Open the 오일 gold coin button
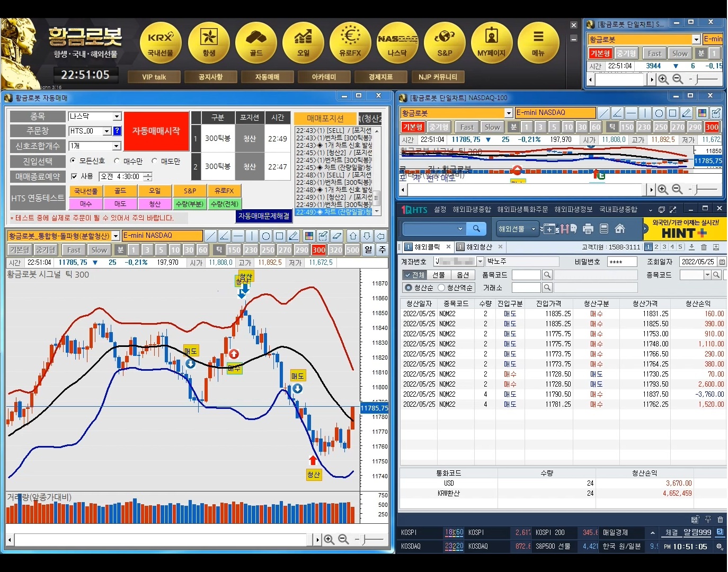The height and width of the screenshot is (572, 728). point(303,42)
